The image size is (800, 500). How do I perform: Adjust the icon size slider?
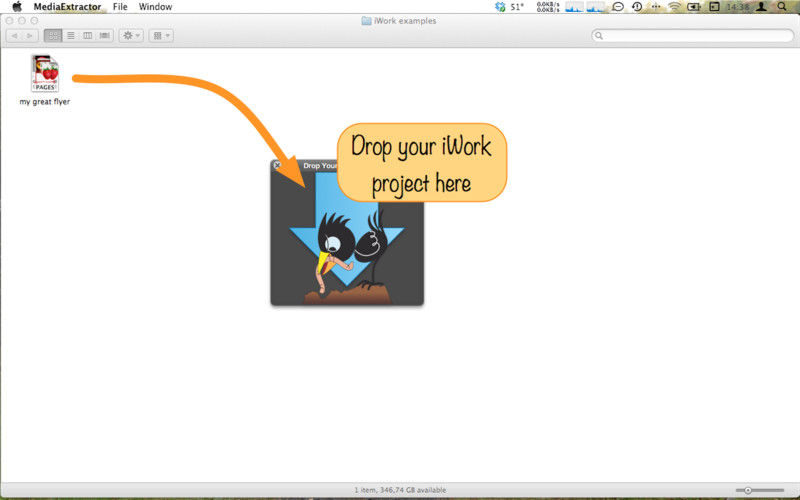click(x=748, y=490)
